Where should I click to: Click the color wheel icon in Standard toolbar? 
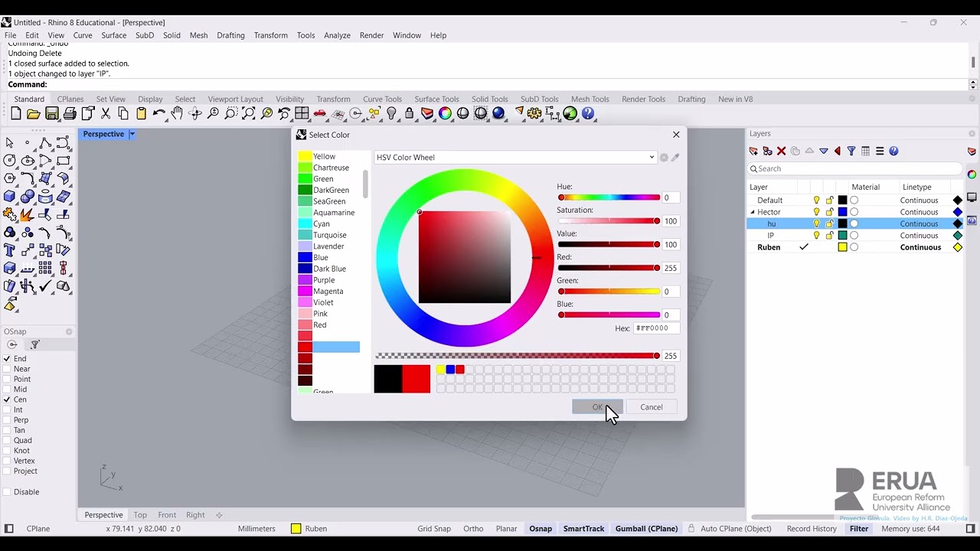(445, 114)
